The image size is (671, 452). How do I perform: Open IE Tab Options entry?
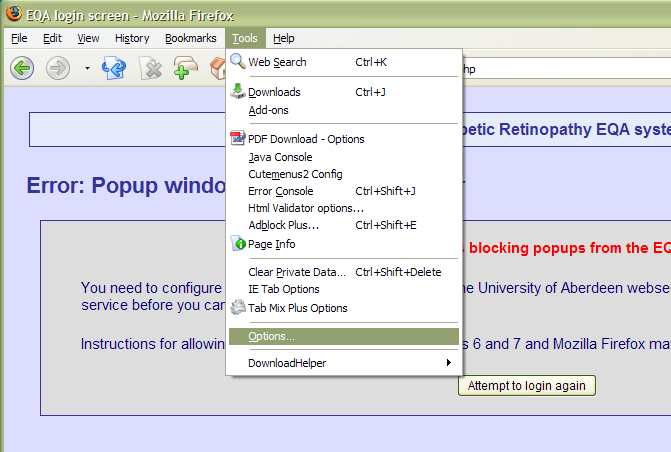344,289
